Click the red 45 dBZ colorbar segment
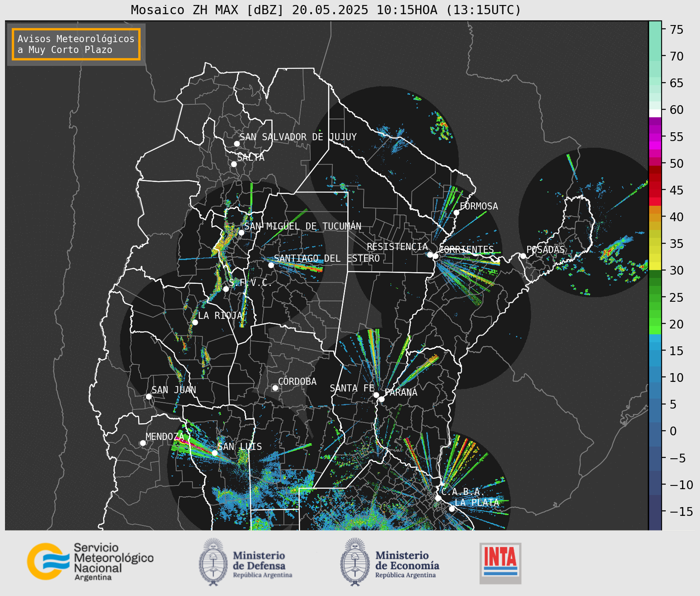Image resolution: width=700 pixels, height=596 pixels. click(655, 193)
